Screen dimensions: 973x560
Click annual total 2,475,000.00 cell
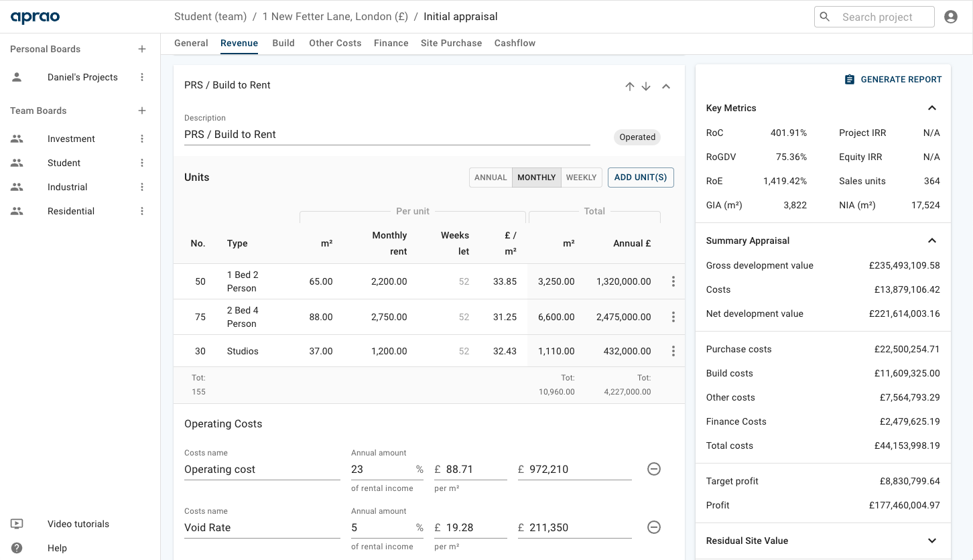click(623, 317)
